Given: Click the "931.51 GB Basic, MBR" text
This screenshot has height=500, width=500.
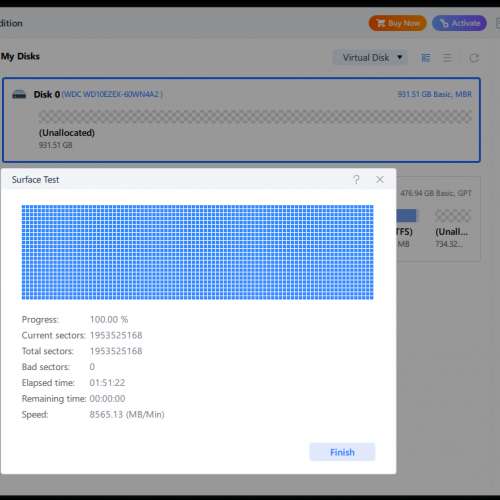Looking at the screenshot, I should (434, 94).
